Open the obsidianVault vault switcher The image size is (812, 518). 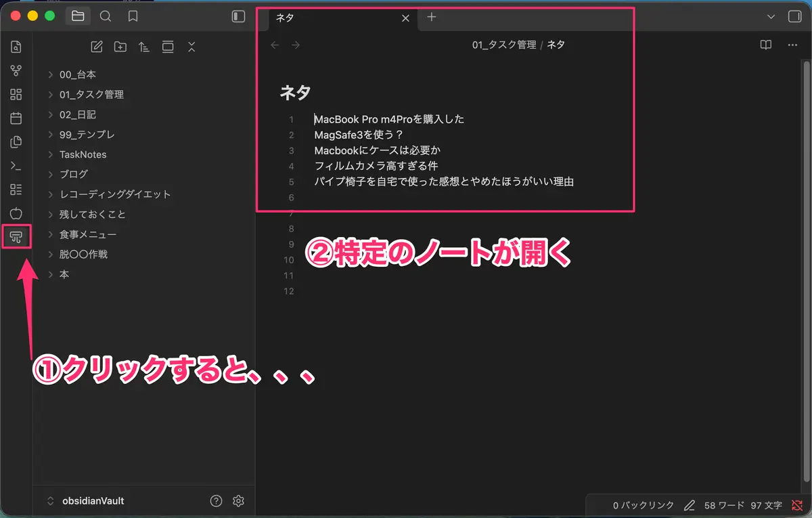[x=85, y=501]
